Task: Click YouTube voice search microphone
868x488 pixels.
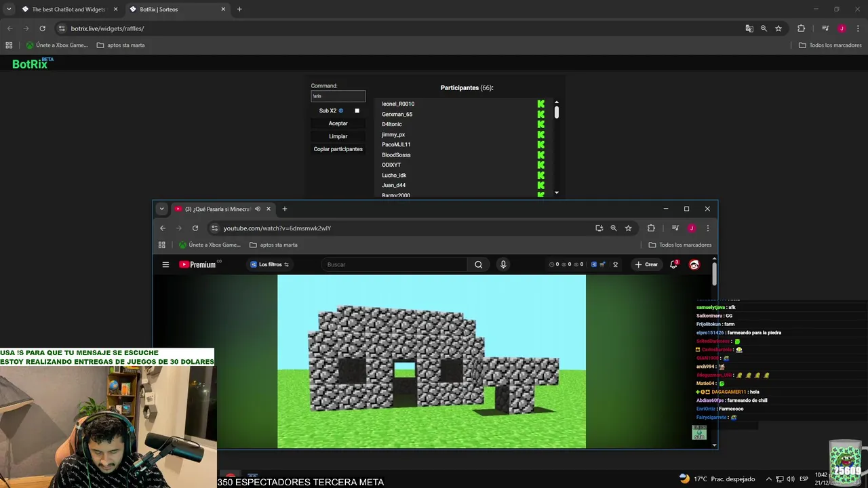Action: coord(503,264)
